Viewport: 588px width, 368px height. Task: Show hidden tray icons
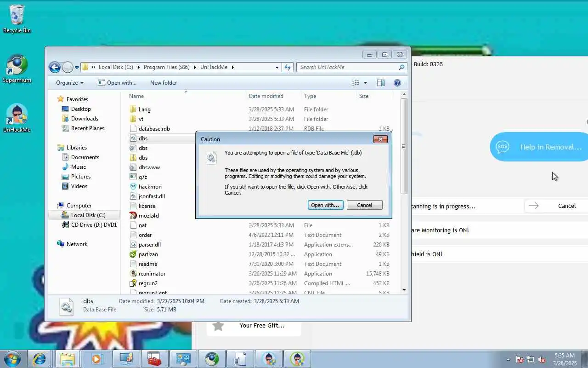coord(508,360)
